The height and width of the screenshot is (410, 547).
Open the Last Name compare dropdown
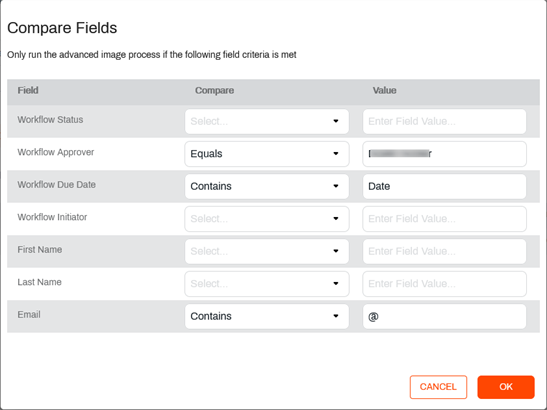point(267,284)
